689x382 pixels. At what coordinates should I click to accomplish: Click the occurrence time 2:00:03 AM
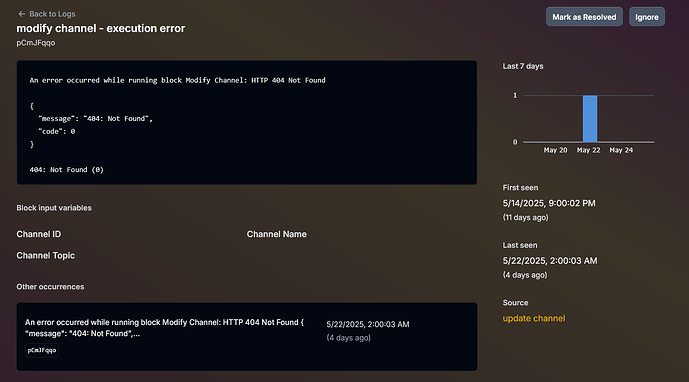[x=388, y=324]
